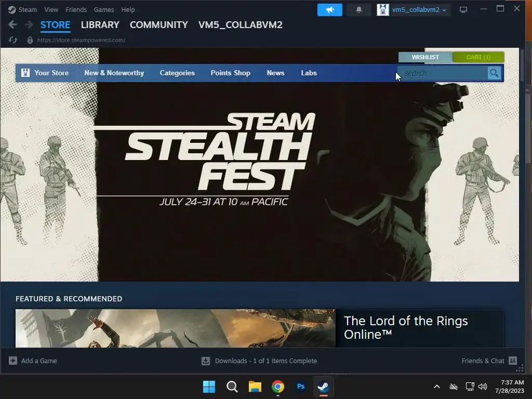Viewport: 532px width, 399px height.
Task: Click the cloud sync tray icon
Action: (454, 387)
